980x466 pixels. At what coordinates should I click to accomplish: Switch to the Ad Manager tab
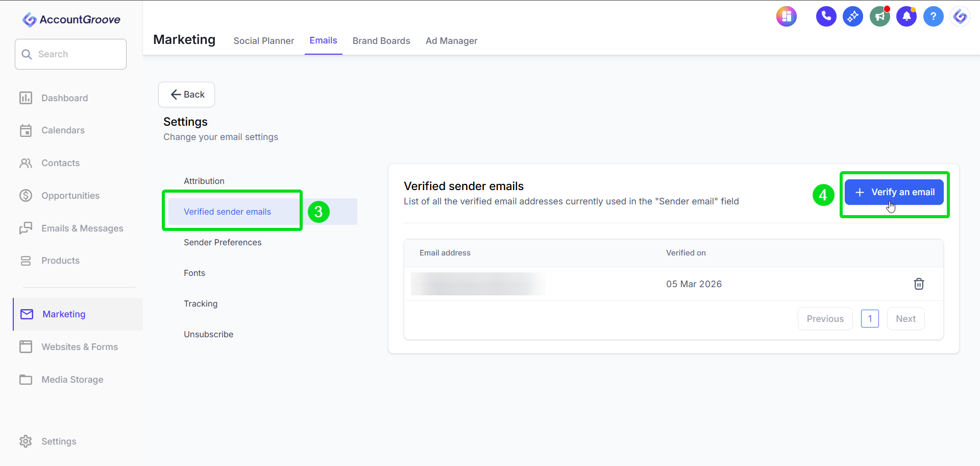tap(452, 41)
